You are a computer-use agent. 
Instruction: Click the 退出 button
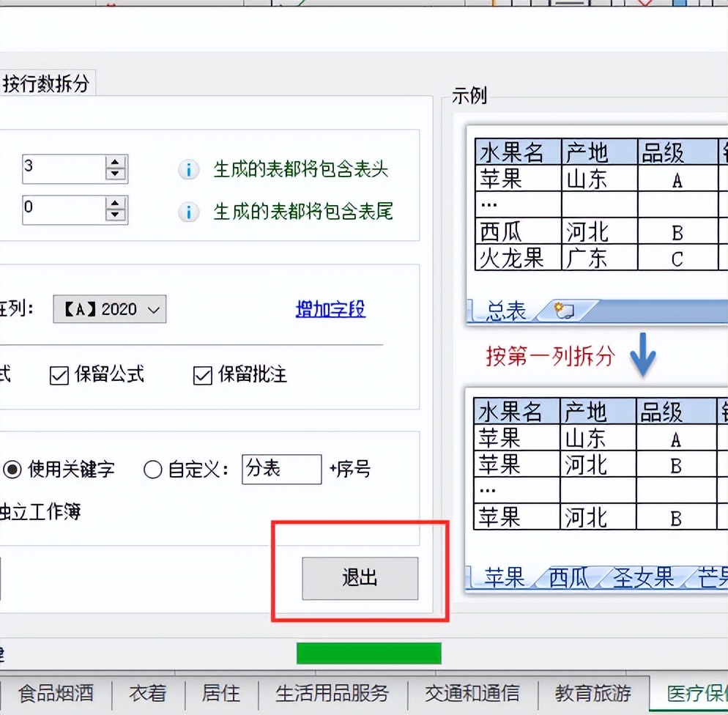pos(359,578)
